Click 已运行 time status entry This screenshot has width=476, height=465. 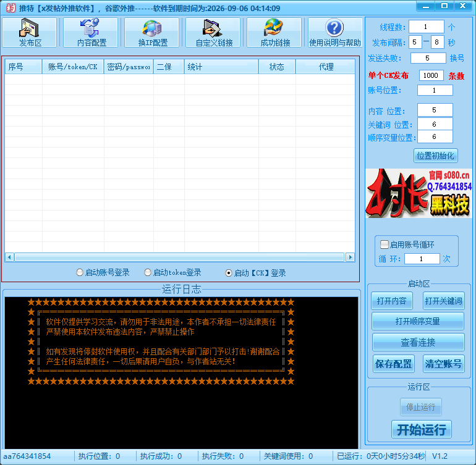pyautogui.click(x=381, y=456)
